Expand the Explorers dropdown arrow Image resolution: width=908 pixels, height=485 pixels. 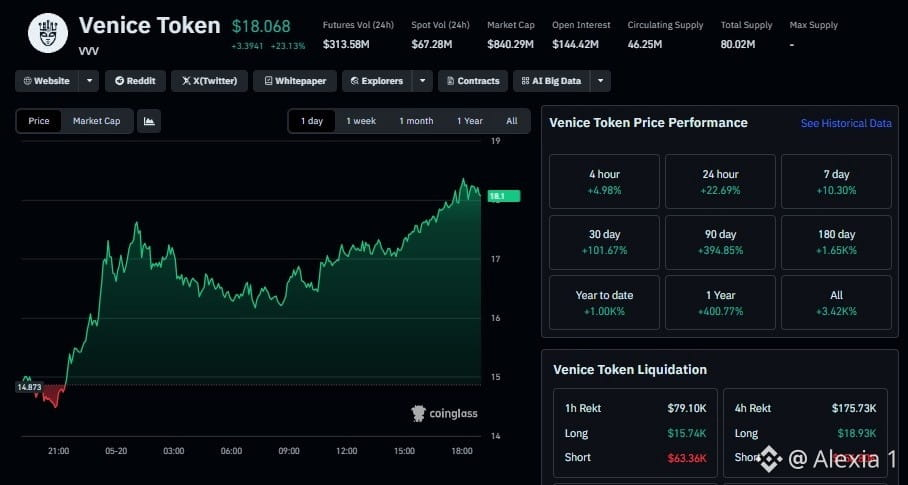[x=423, y=81]
